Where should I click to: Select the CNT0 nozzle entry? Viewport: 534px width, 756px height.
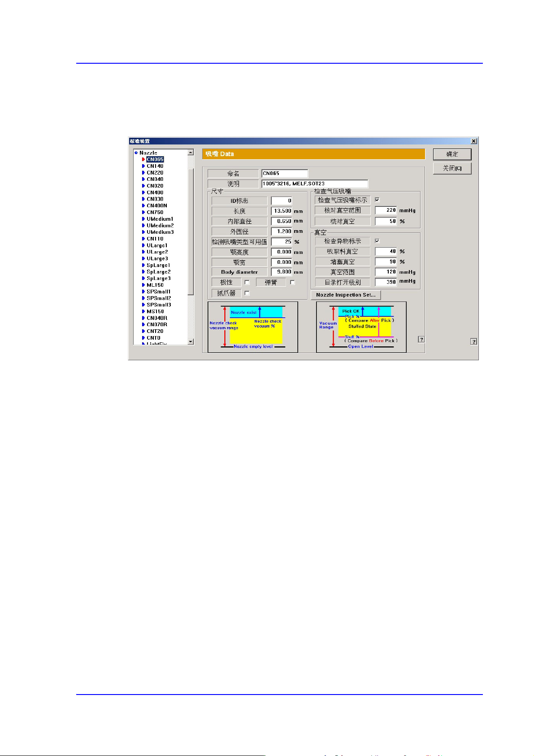pyautogui.click(x=153, y=338)
